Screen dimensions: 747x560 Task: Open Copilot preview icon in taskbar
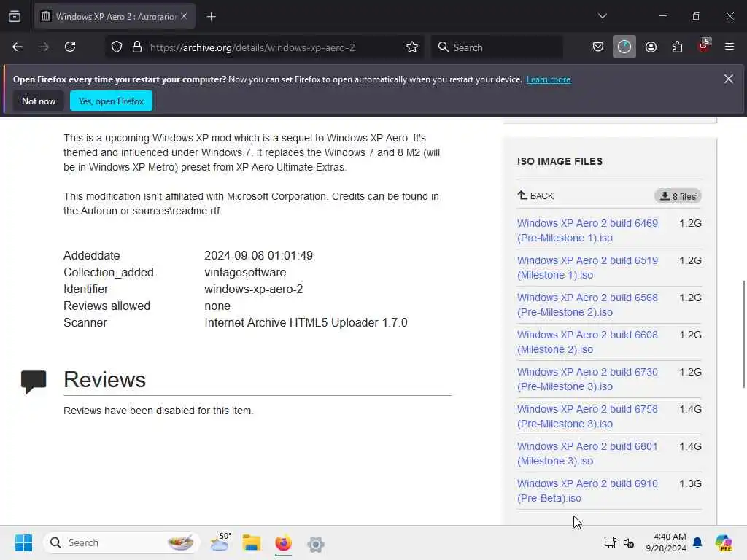tap(724, 542)
